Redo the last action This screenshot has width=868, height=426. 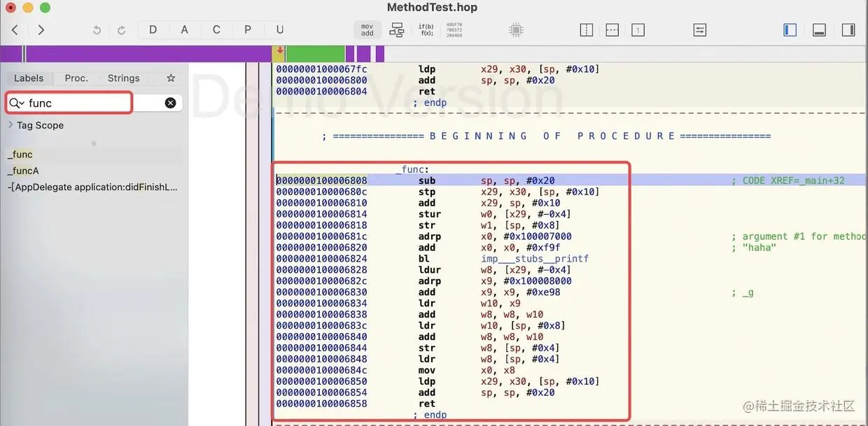(121, 30)
